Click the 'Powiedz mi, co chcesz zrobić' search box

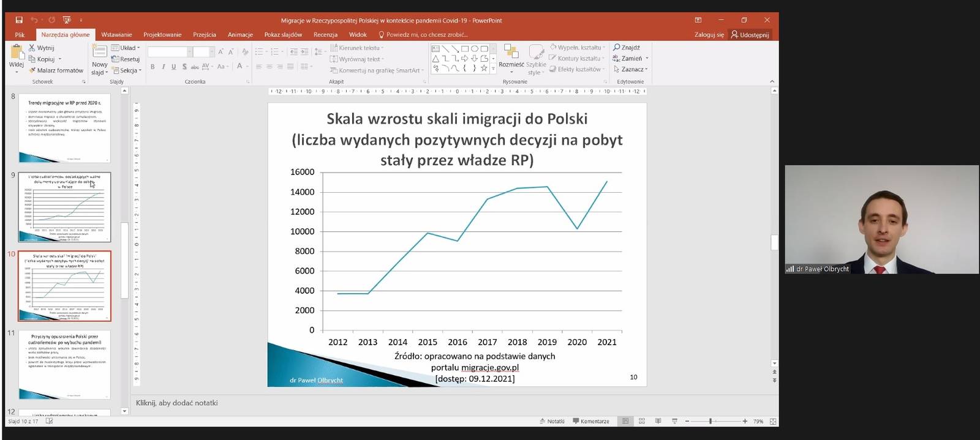(x=423, y=35)
